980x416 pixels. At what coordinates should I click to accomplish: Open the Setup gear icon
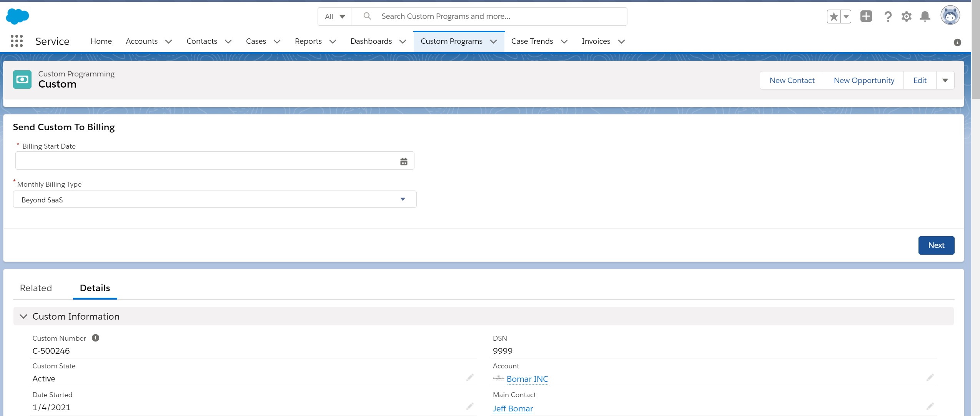coord(906,17)
